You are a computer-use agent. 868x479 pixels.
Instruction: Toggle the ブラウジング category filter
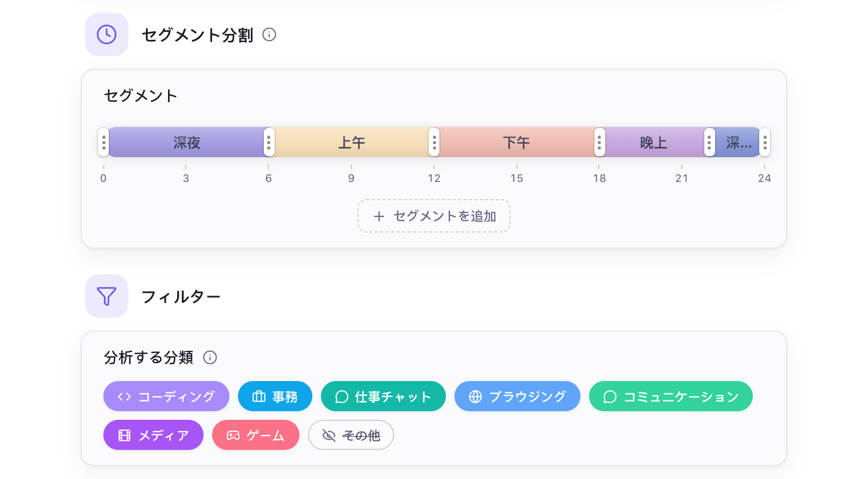517,396
